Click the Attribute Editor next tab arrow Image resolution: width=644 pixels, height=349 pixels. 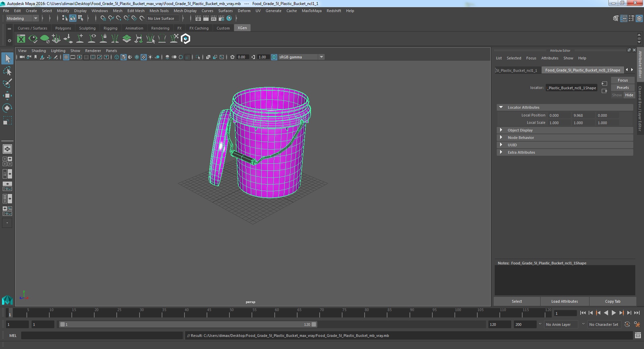(632, 70)
